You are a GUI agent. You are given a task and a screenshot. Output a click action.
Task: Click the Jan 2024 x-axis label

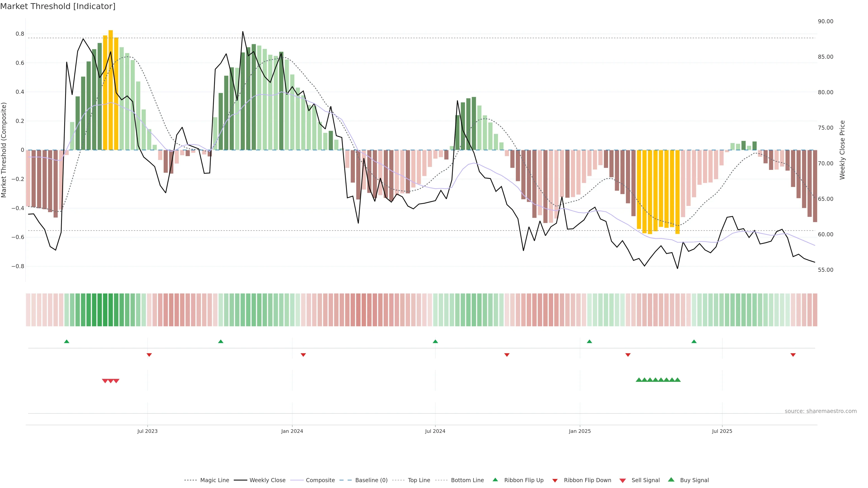pos(292,431)
